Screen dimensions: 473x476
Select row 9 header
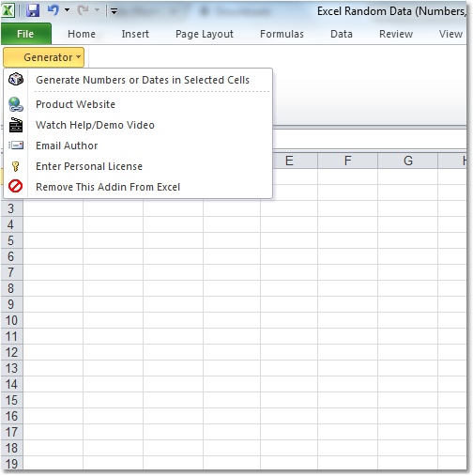click(x=11, y=304)
